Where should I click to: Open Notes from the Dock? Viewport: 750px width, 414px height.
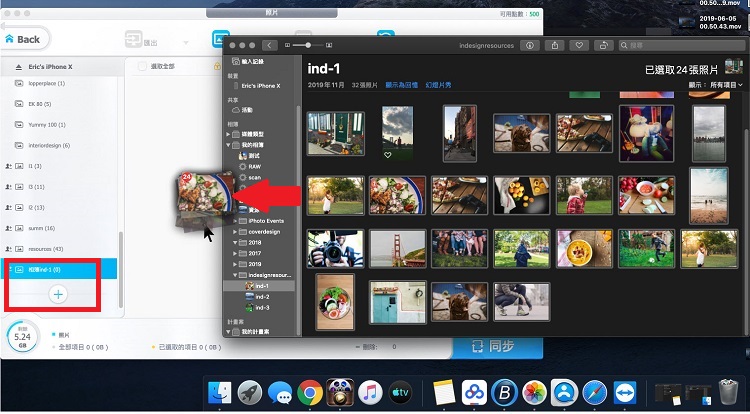click(x=444, y=394)
